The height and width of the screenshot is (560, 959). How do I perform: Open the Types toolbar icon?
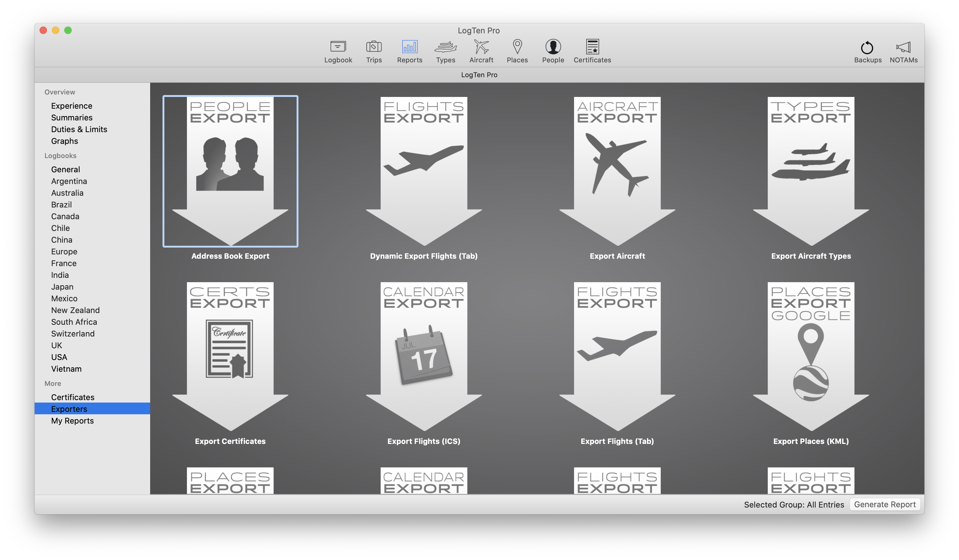tap(445, 51)
